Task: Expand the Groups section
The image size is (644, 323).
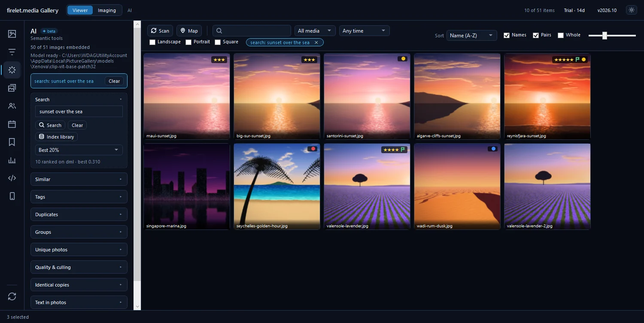Action: point(79,232)
